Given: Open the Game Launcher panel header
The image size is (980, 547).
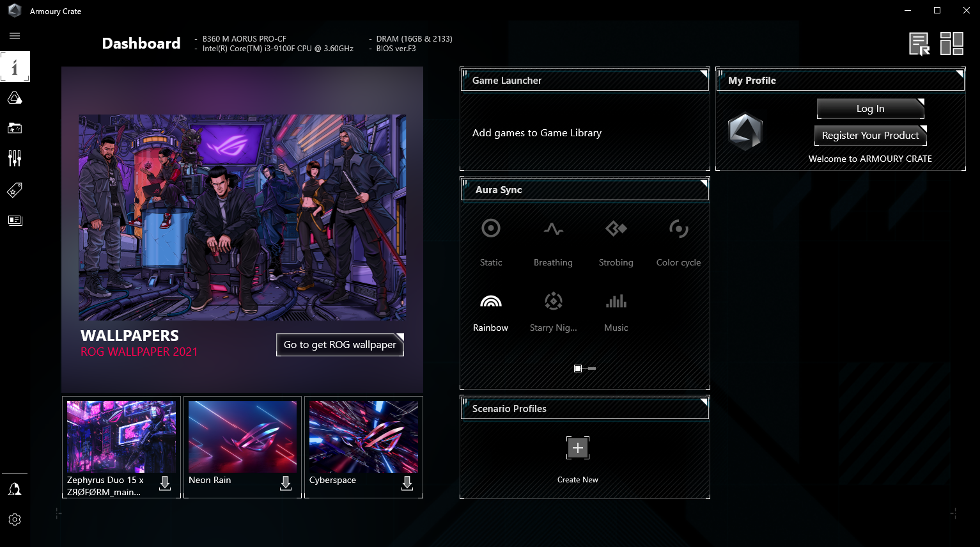Looking at the screenshot, I should (x=585, y=80).
